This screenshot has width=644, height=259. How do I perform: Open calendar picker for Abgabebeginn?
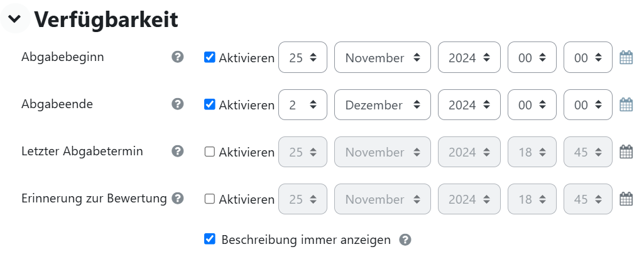(x=626, y=57)
